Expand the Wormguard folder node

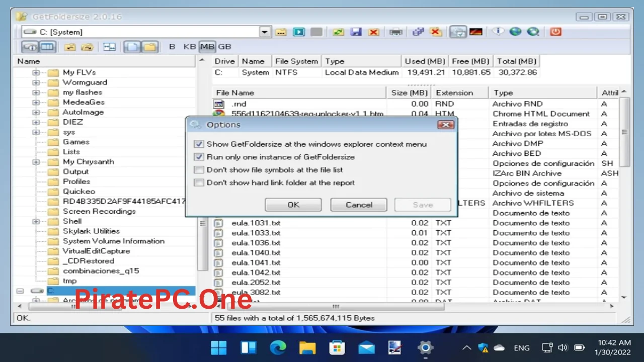point(36,82)
